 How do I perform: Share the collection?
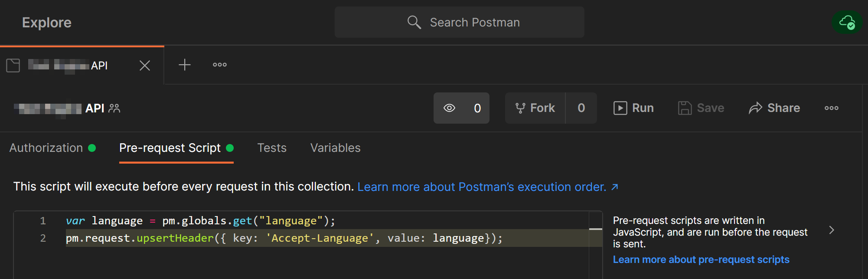coord(774,108)
